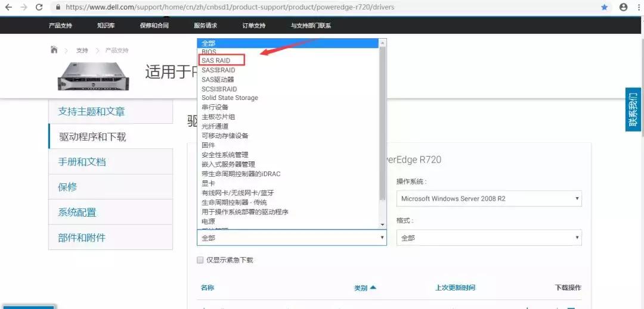
Task: Open 知识库 in top navigation
Action: 106,26
